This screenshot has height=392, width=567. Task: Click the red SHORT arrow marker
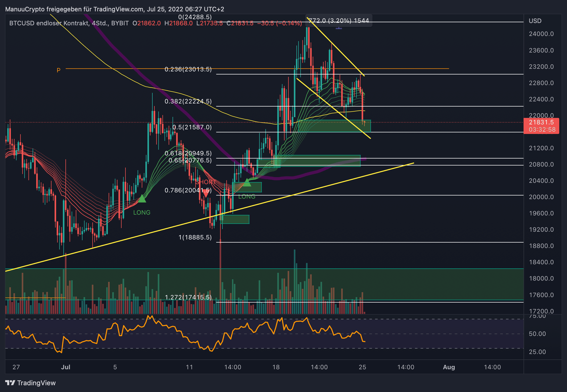pos(206,193)
